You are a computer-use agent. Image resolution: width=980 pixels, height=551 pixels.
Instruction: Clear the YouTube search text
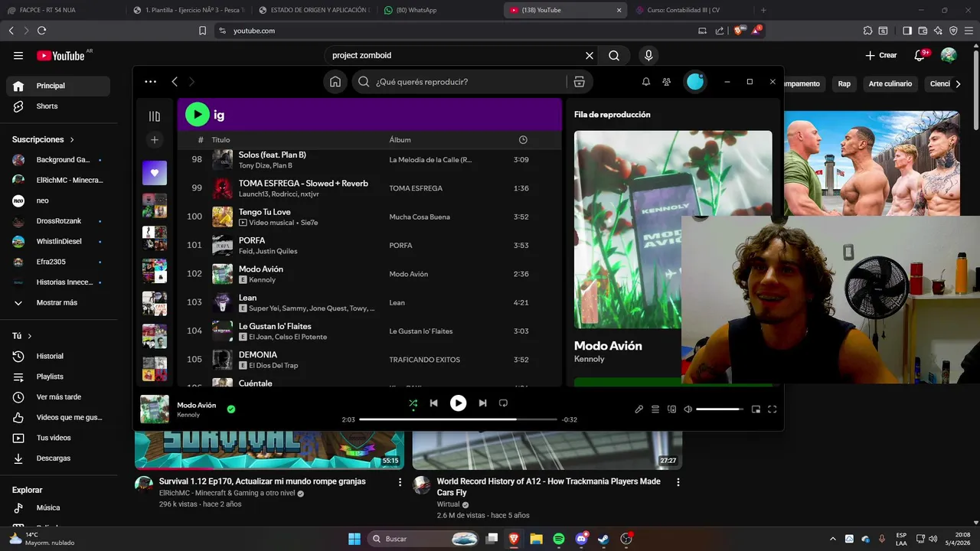pos(590,55)
